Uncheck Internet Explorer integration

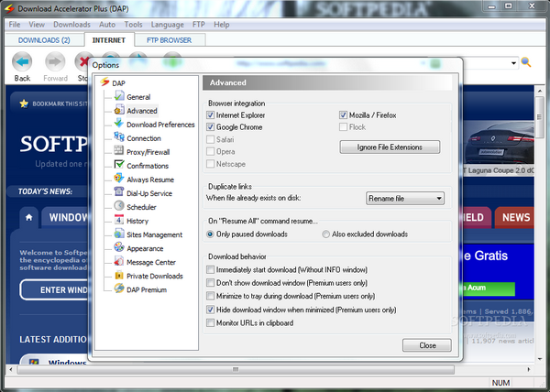point(211,114)
